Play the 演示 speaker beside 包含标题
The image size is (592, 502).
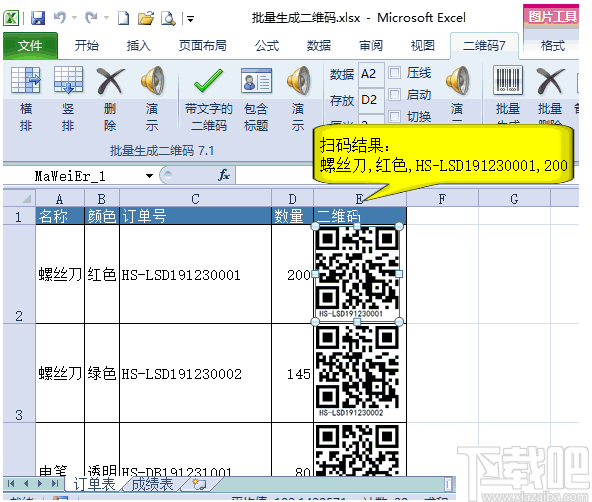pos(298,80)
